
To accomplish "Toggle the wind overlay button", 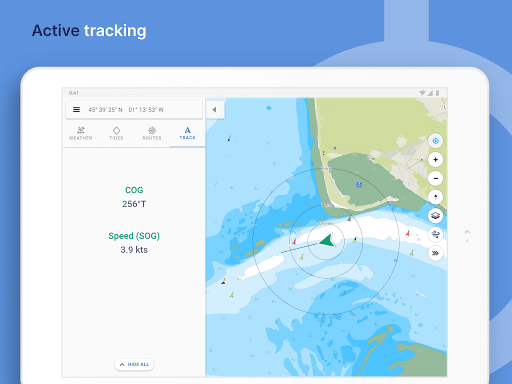I will [x=435, y=234].
